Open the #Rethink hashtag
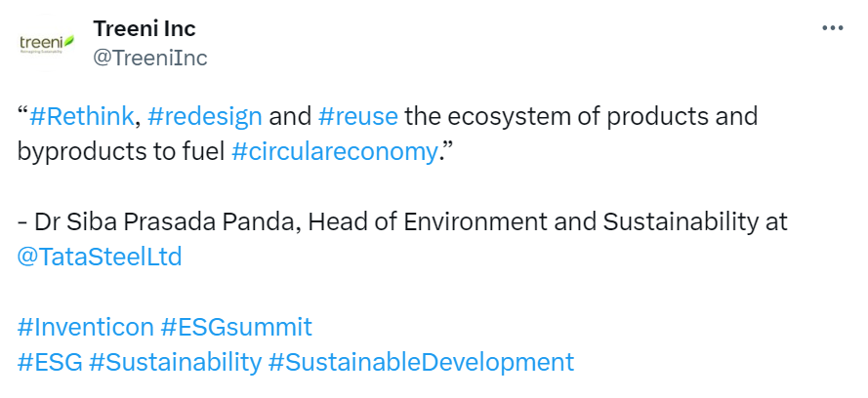The image size is (868, 398). click(81, 116)
